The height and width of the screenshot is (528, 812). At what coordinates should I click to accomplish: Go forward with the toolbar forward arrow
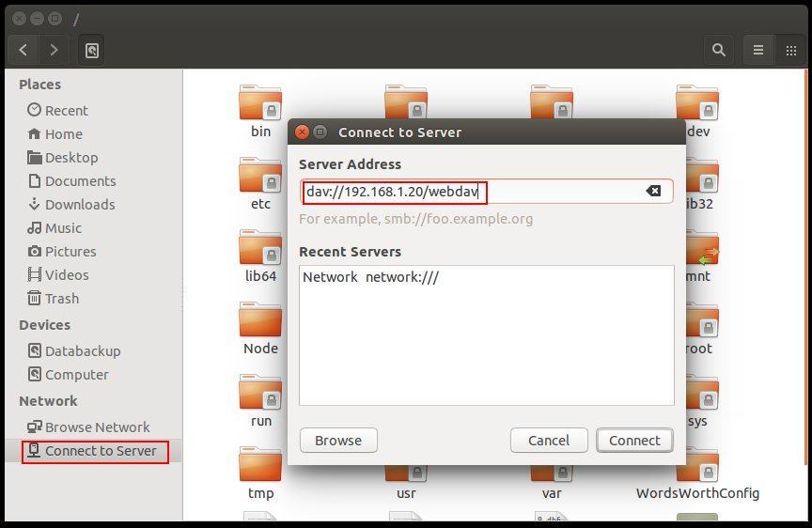[54, 50]
